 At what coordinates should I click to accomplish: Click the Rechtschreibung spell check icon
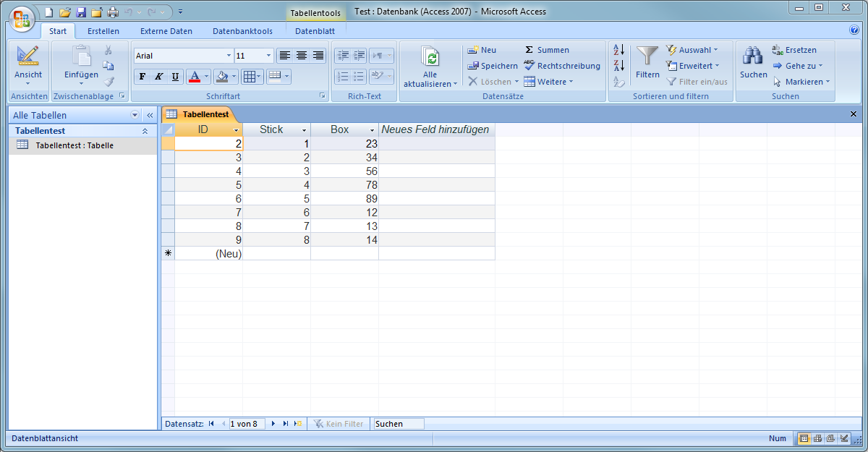click(529, 66)
